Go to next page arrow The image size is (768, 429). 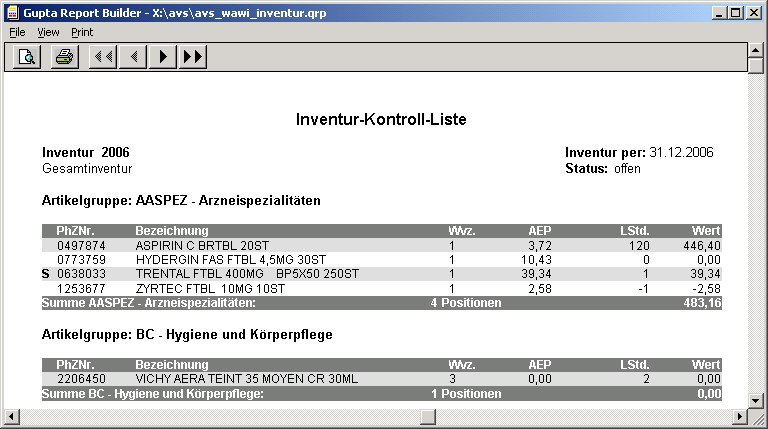pos(163,57)
